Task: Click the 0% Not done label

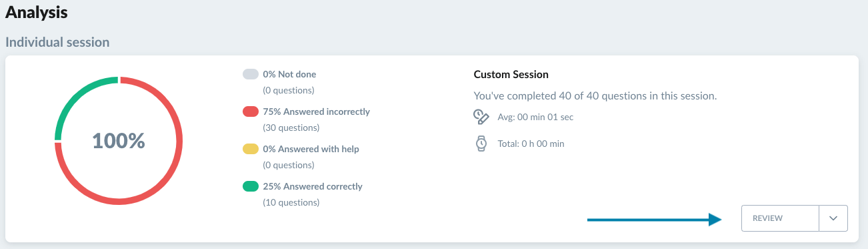Action: point(289,74)
